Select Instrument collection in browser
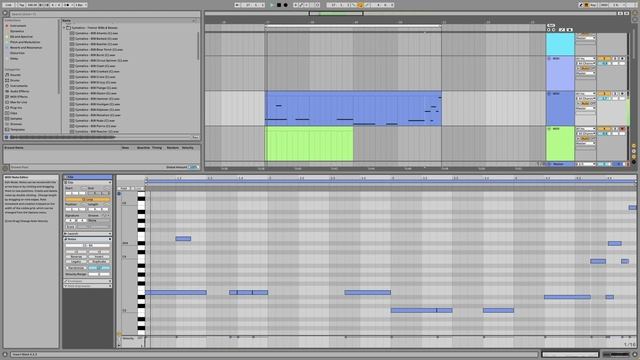 18,26
